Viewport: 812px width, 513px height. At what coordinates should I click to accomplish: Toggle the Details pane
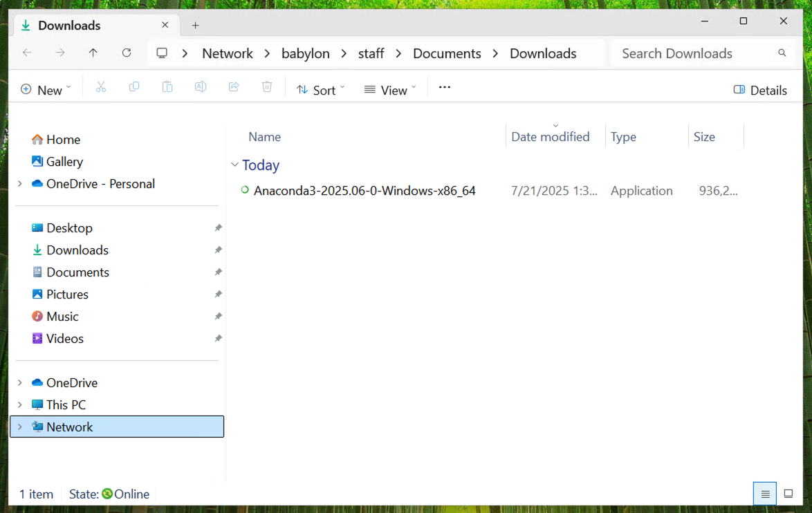coord(760,90)
